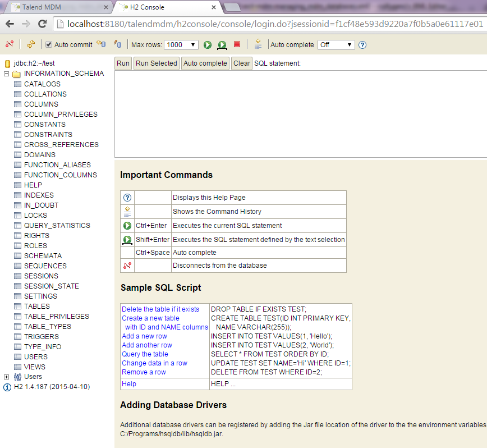Click the Rollback icon next to Auto commit
Image resolution: width=487 pixels, height=448 pixels.
(101, 44)
